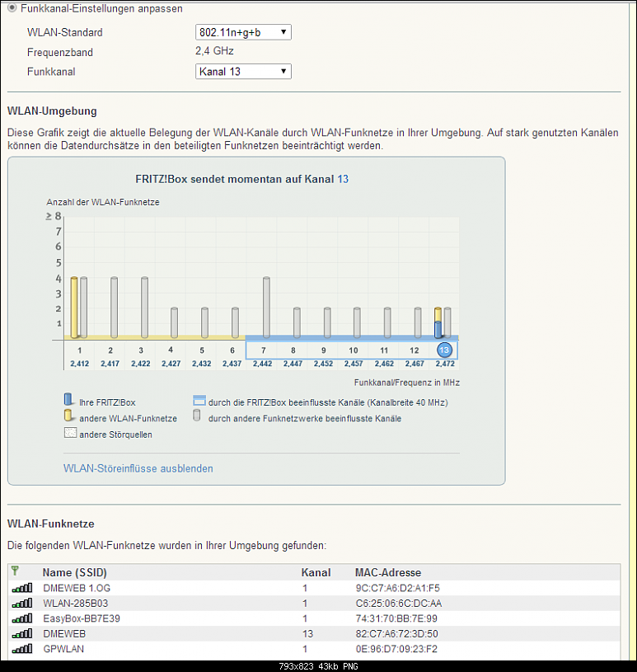637x672 pixels.
Task: Click the blue Ihre FRITZ!Box legend icon
Action: tap(69, 401)
